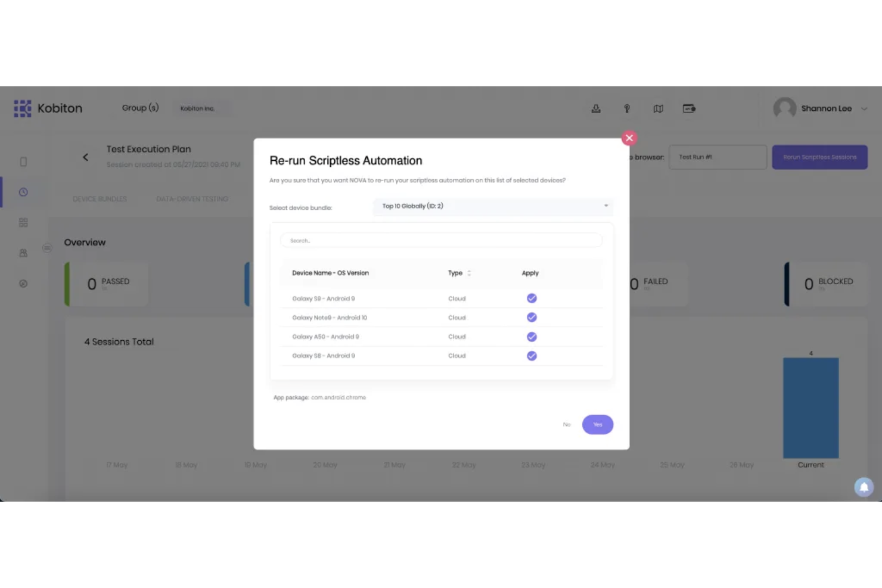
Task: Switch to the Device Bundles tab
Action: (x=100, y=199)
